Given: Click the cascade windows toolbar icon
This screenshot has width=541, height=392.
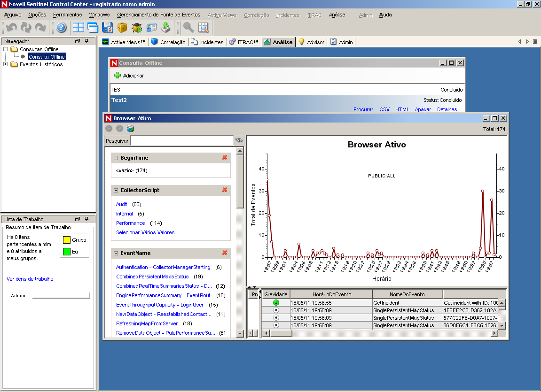Looking at the screenshot, I should (x=93, y=28).
